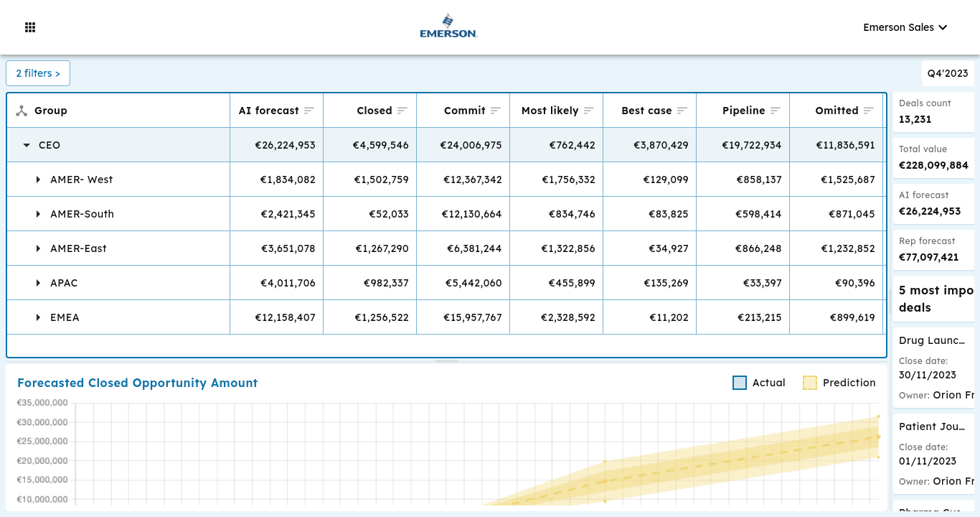Viewport: 980px width, 517px height.
Task: Click the Group hierarchy icon
Action: [x=22, y=111]
